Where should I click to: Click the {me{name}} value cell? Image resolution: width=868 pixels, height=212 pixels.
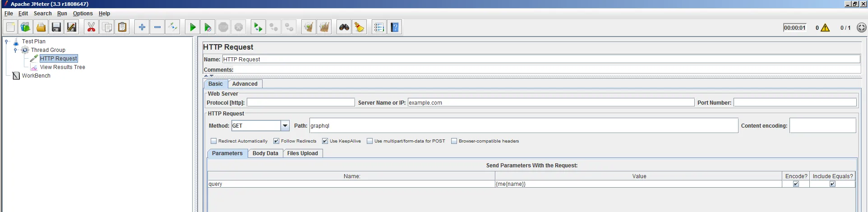click(x=638, y=184)
